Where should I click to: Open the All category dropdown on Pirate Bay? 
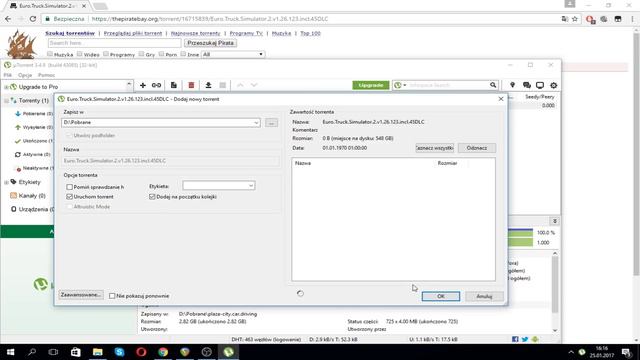point(233,54)
